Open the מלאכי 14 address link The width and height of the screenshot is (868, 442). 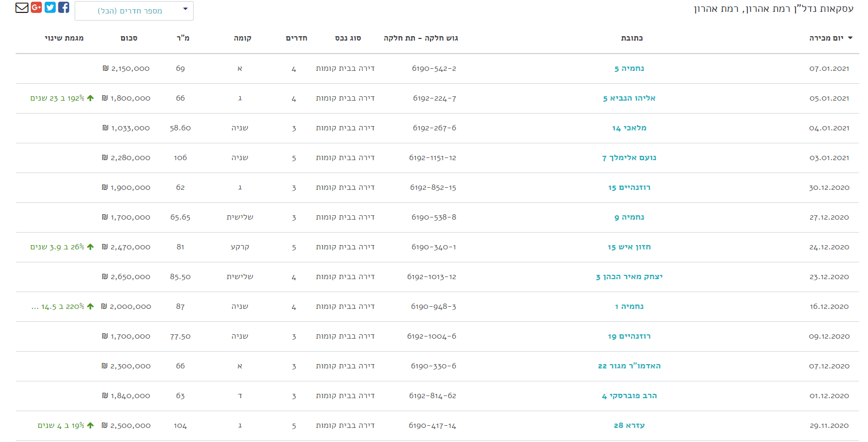coord(629,128)
